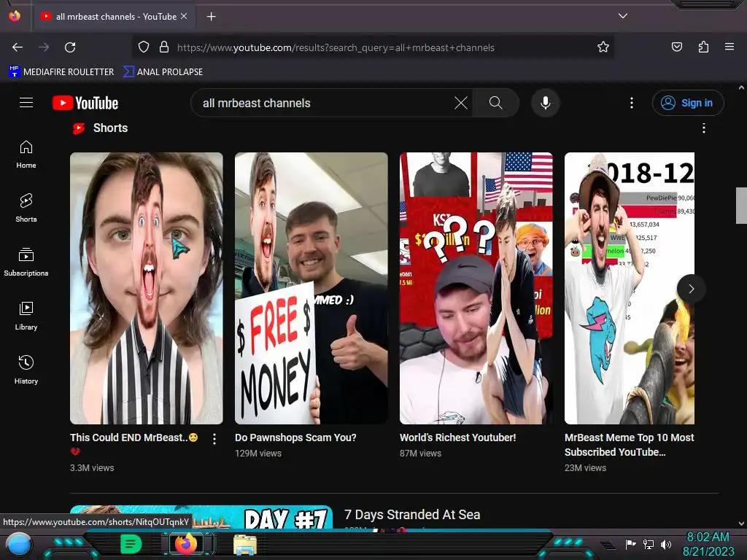Click Save to Pocket icon
The height and width of the screenshot is (560, 747).
click(x=676, y=47)
